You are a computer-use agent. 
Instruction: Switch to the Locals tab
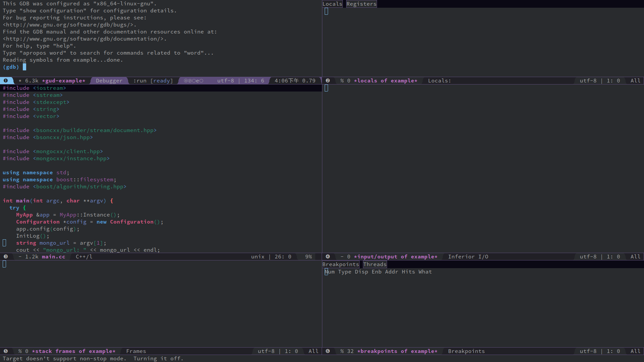332,4
